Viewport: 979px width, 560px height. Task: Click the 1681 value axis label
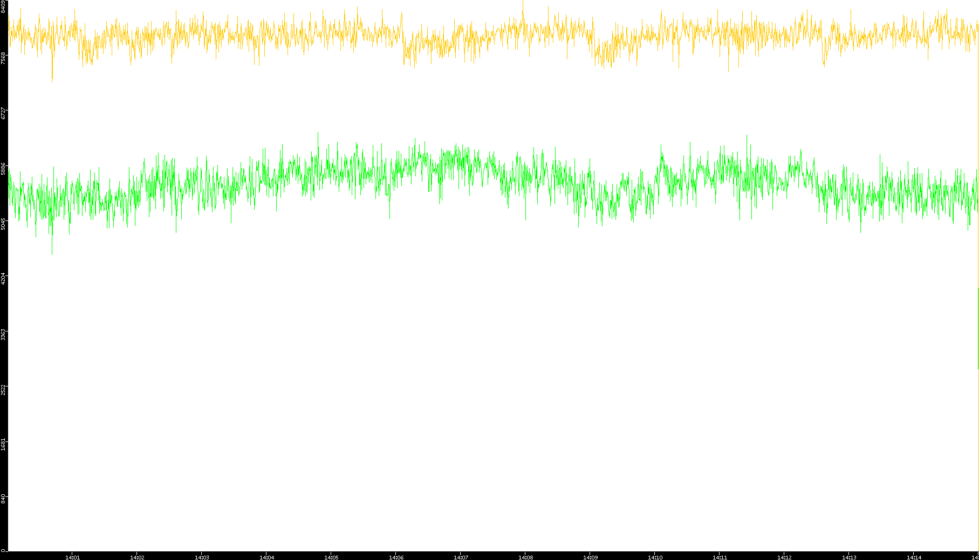(4, 445)
